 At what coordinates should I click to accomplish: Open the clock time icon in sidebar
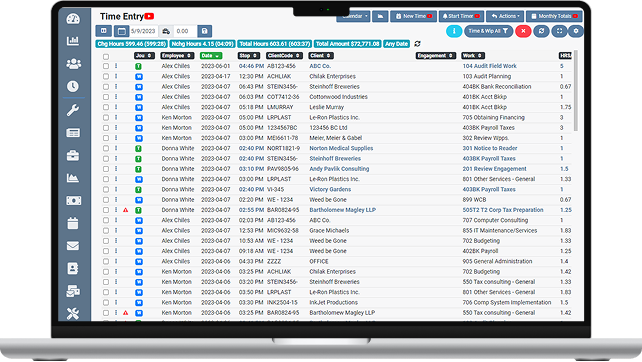73,86
